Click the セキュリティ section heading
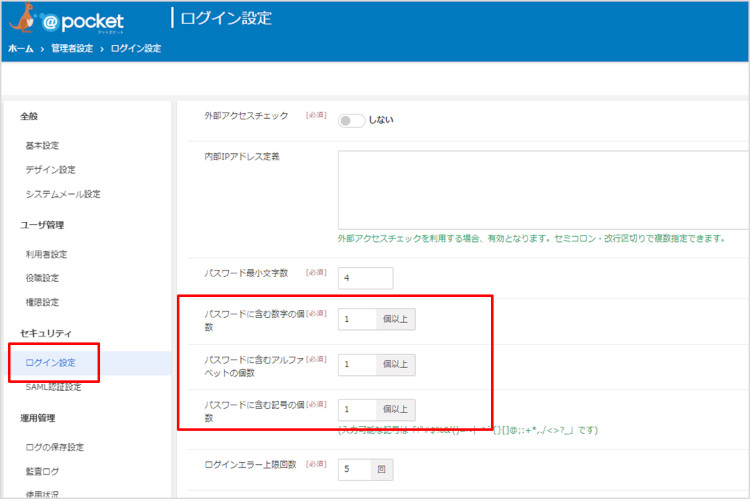This screenshot has height=499, width=750. tap(46, 333)
